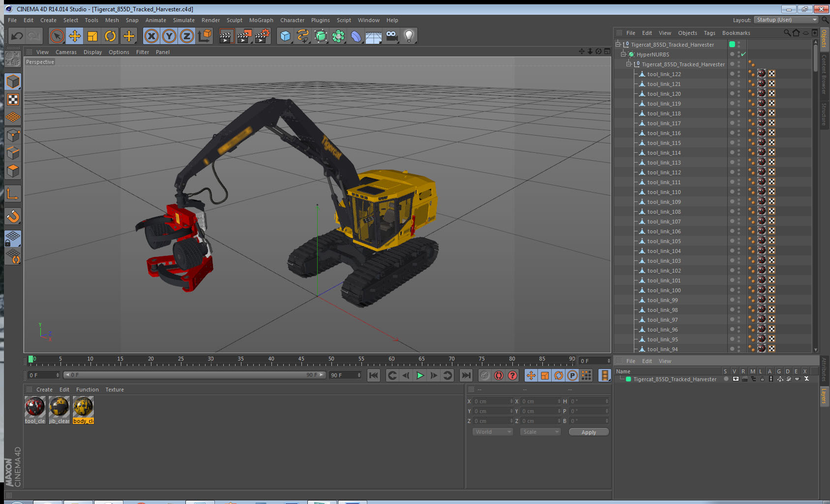Image resolution: width=830 pixels, height=504 pixels.
Task: Click the Make Editable icon
Action: click(x=13, y=58)
